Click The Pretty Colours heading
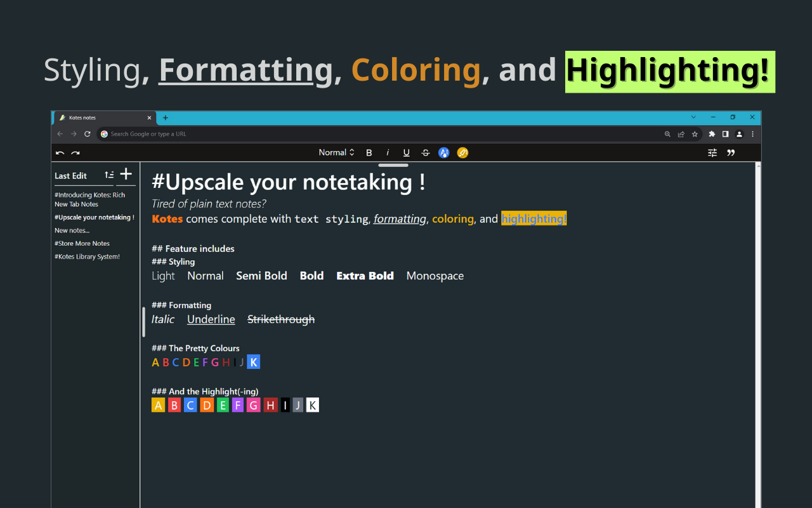This screenshot has height=508, width=812. 195,348
